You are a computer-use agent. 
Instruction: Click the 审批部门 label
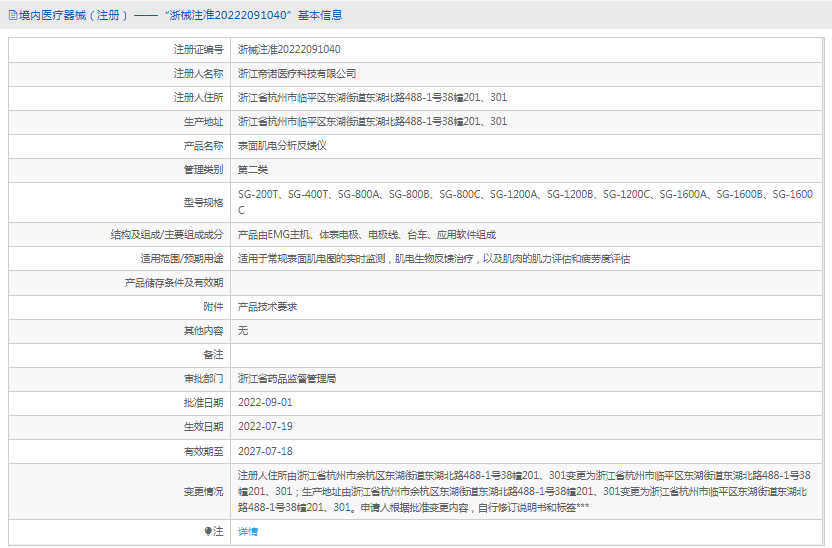(204, 379)
